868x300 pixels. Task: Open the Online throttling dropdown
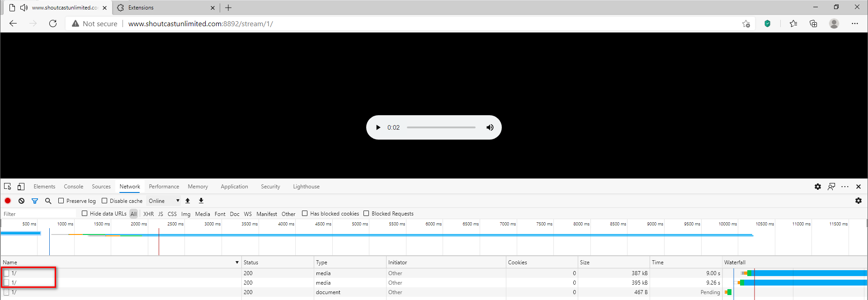pyautogui.click(x=164, y=201)
